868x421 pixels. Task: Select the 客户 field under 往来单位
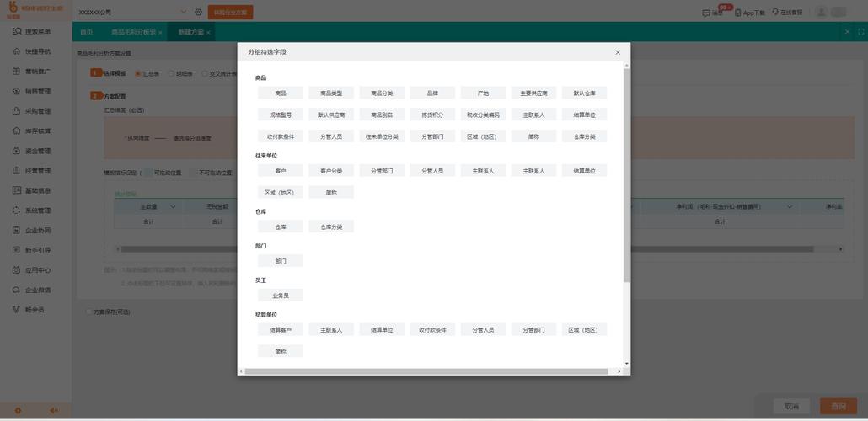click(281, 170)
